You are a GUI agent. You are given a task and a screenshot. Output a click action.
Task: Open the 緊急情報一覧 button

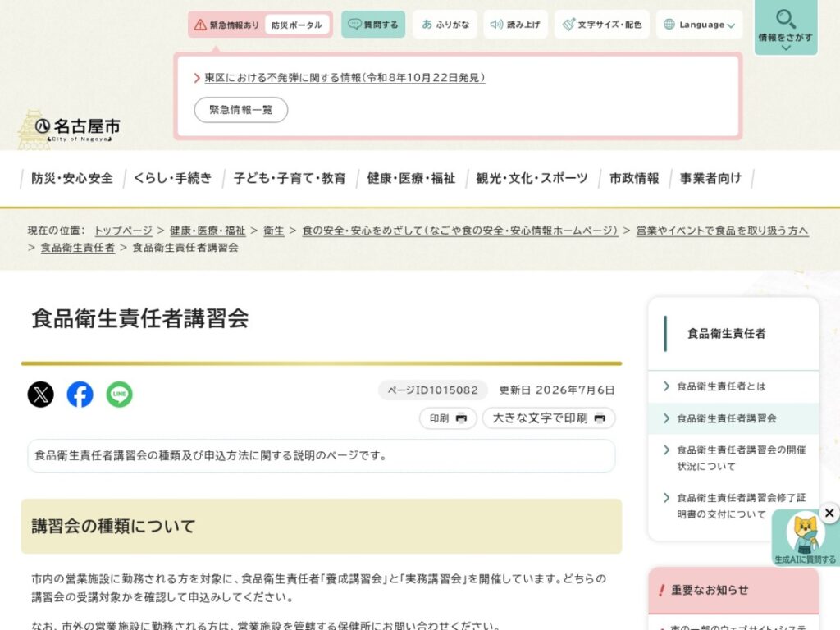tap(241, 110)
